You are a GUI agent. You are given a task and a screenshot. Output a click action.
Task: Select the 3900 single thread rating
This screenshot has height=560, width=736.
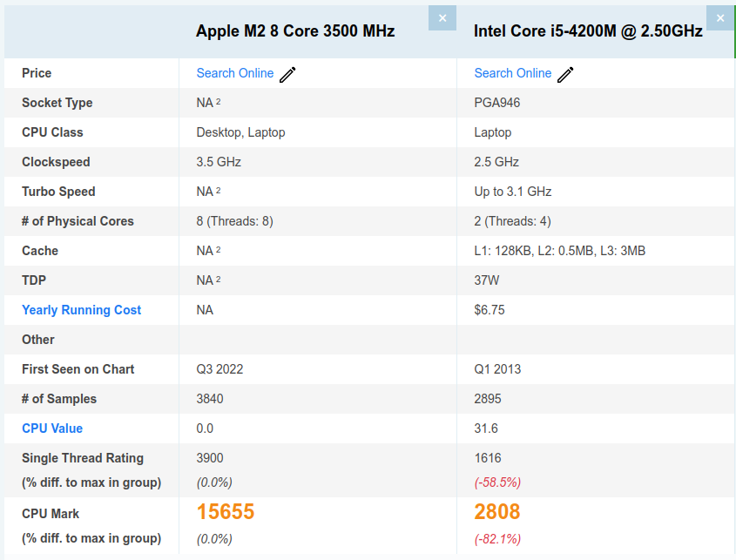tap(210, 458)
